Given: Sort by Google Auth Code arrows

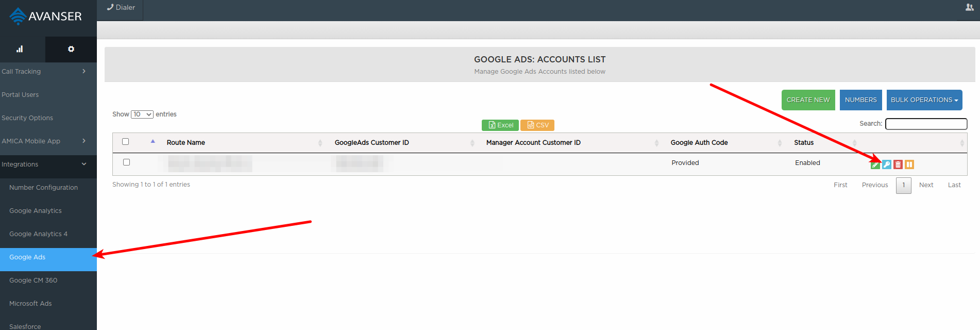Looking at the screenshot, I should [780, 143].
